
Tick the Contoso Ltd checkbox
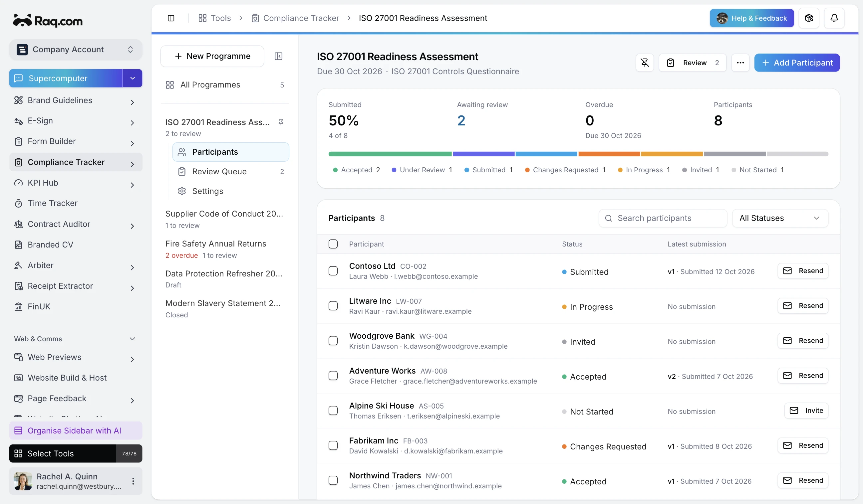pos(333,271)
